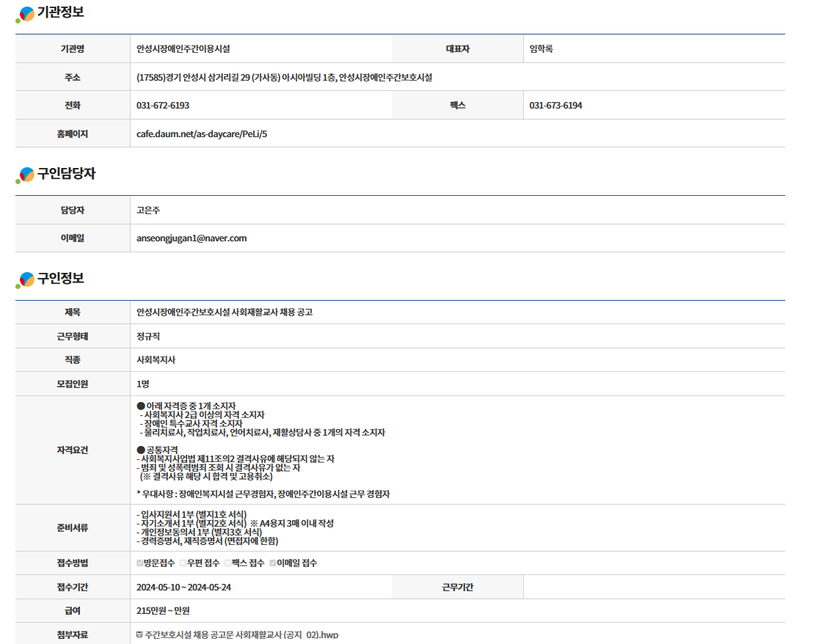
Task: Click the 대표자 label cell
Action: [457, 49]
